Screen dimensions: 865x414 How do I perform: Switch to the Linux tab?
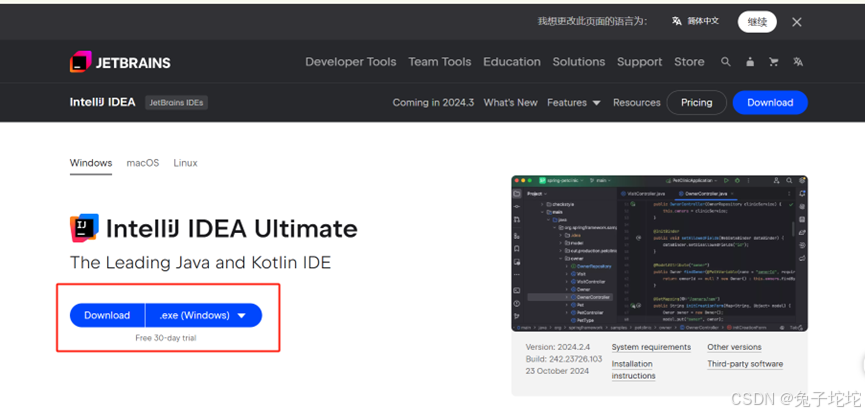[185, 163]
